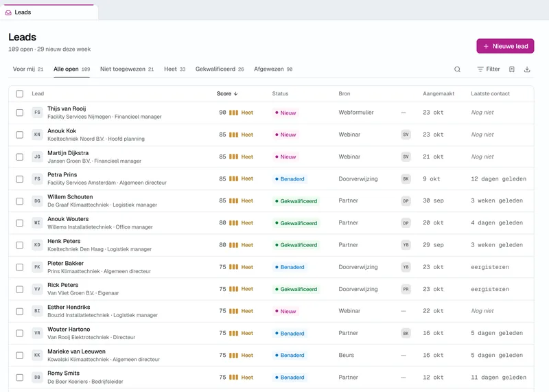Check the Petra Prins row checkbox

[x=20, y=178]
